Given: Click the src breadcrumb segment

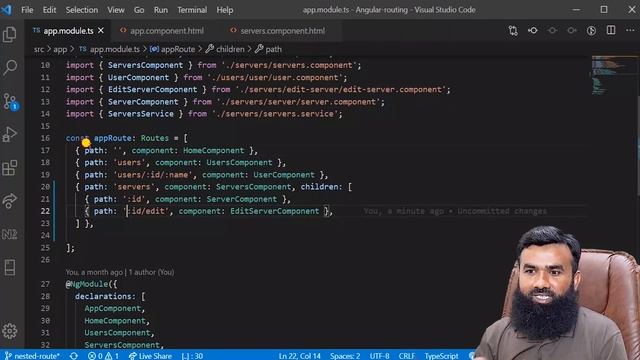Looking at the screenshot, I should coord(39,49).
